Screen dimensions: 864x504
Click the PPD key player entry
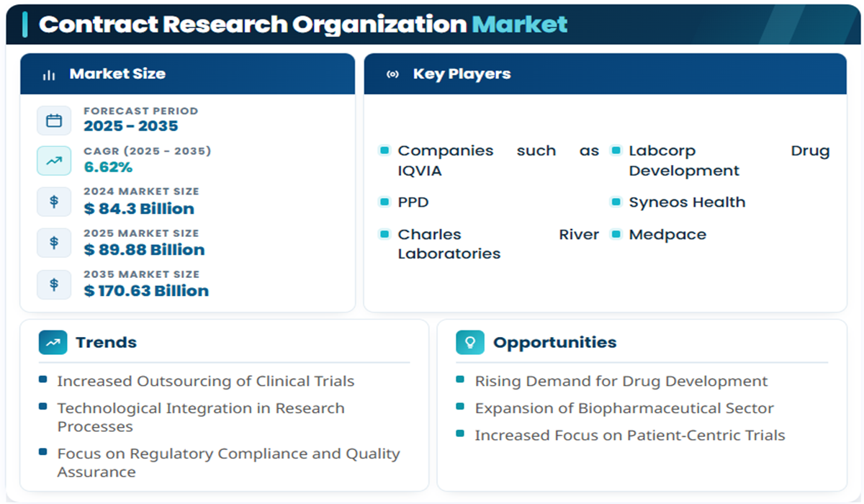[x=413, y=202]
